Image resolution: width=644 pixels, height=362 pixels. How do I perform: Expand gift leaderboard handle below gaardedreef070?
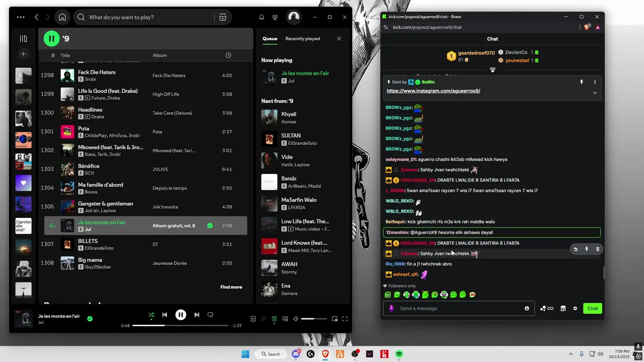tap(493, 70)
